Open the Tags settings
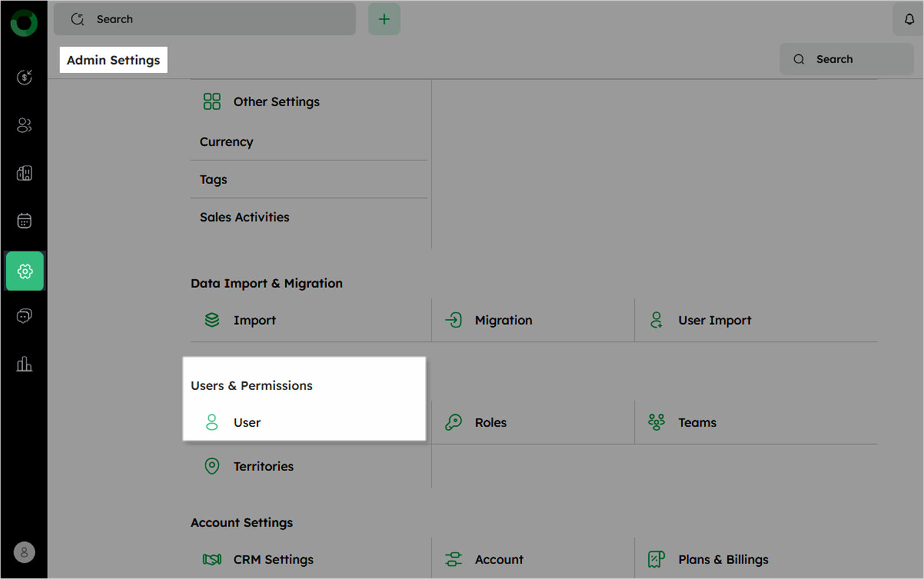 click(x=214, y=180)
